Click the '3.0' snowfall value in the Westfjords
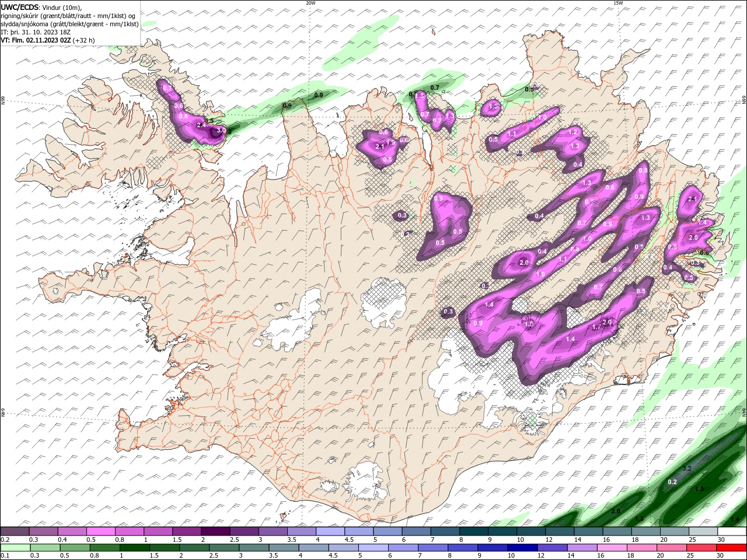The width and height of the screenshot is (747, 560). (x=221, y=131)
